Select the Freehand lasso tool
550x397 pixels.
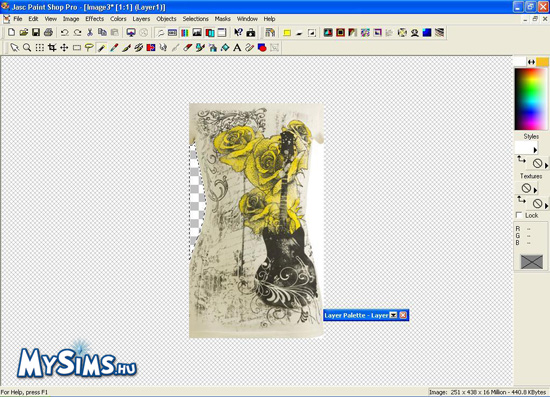[x=89, y=47]
